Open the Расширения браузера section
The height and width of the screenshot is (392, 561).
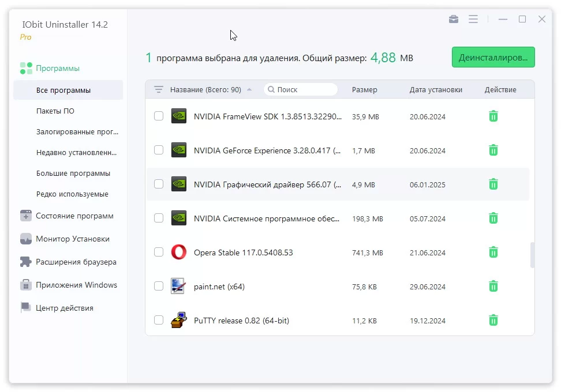point(76,262)
